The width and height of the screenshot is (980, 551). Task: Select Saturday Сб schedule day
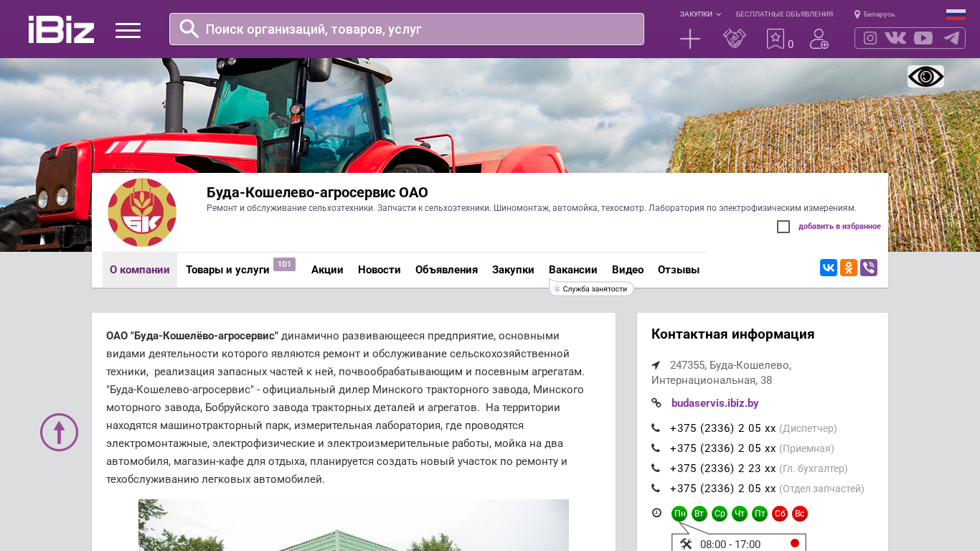(780, 514)
